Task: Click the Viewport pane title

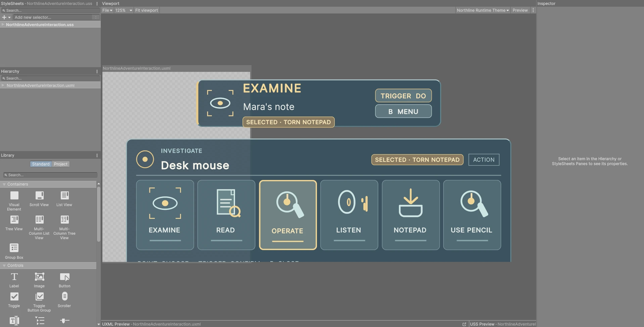Action: (x=110, y=4)
